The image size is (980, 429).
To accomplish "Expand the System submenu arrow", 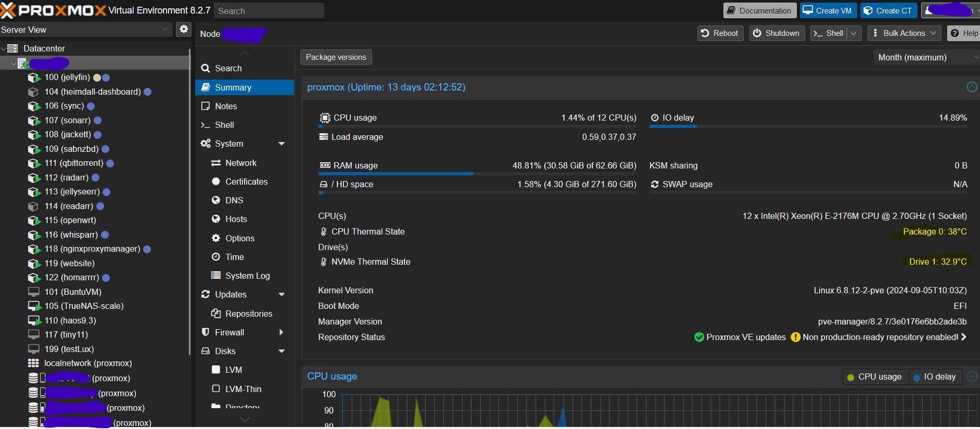I will 282,144.
